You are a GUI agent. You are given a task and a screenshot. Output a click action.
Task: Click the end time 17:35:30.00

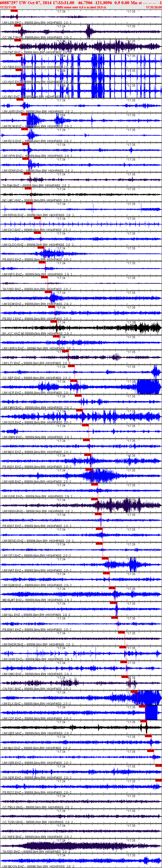(x=154, y=7)
